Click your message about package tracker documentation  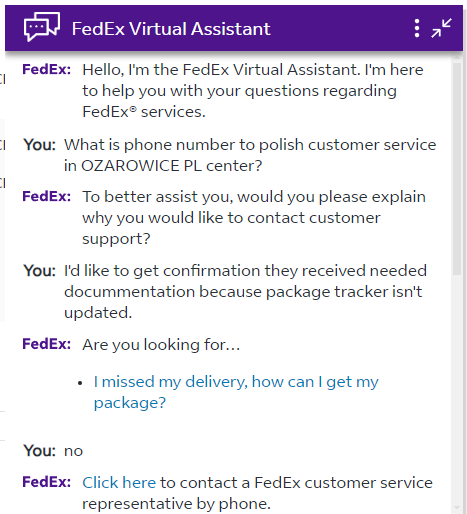(x=245, y=292)
